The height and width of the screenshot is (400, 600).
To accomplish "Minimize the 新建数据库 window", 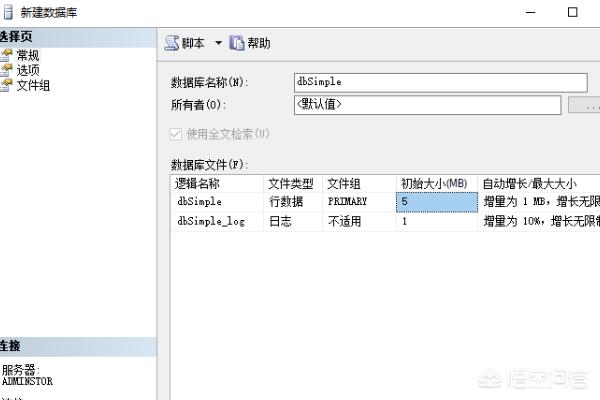I will click(x=527, y=12).
